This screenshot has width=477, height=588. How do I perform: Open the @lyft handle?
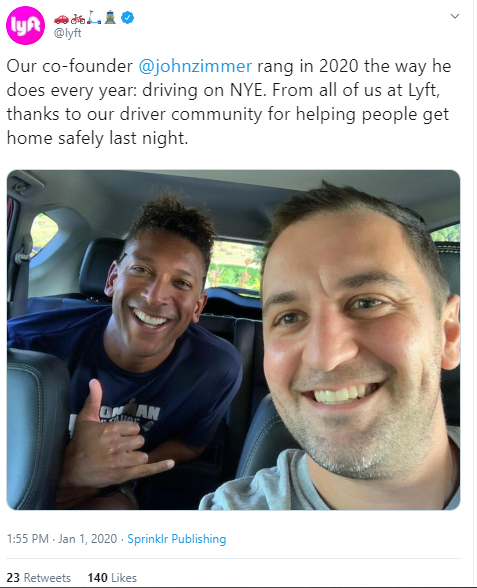tap(68, 33)
